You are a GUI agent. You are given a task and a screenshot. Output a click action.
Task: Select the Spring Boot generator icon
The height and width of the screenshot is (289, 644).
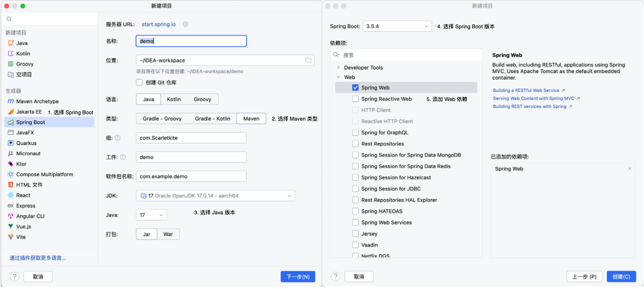pyautogui.click(x=11, y=123)
